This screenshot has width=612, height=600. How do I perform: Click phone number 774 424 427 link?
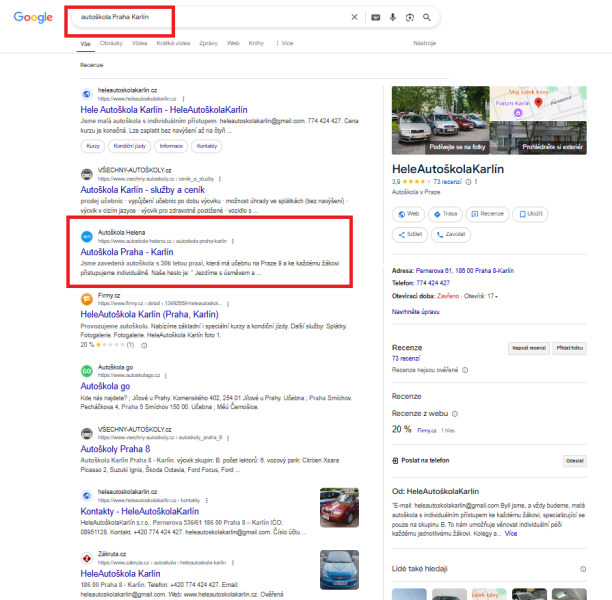click(x=433, y=283)
